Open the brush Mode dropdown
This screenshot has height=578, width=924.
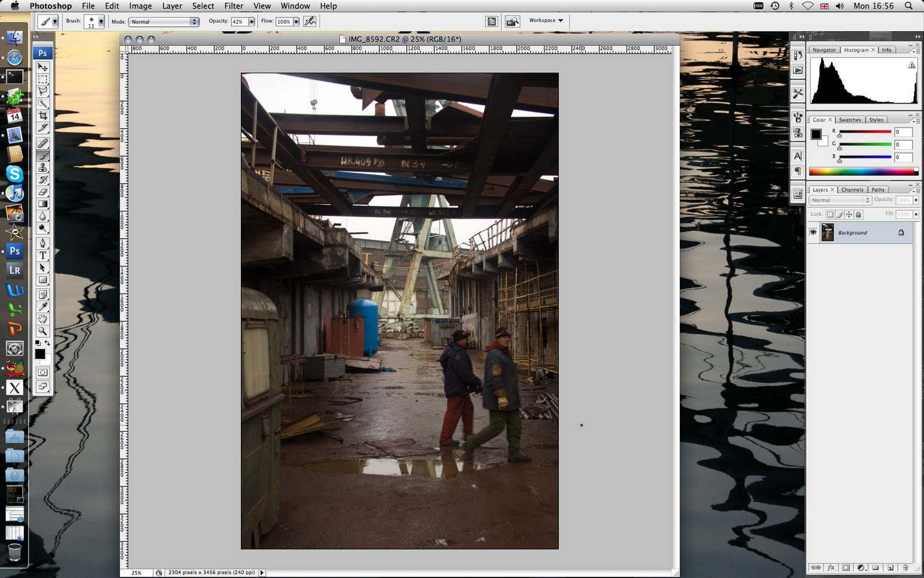(164, 21)
